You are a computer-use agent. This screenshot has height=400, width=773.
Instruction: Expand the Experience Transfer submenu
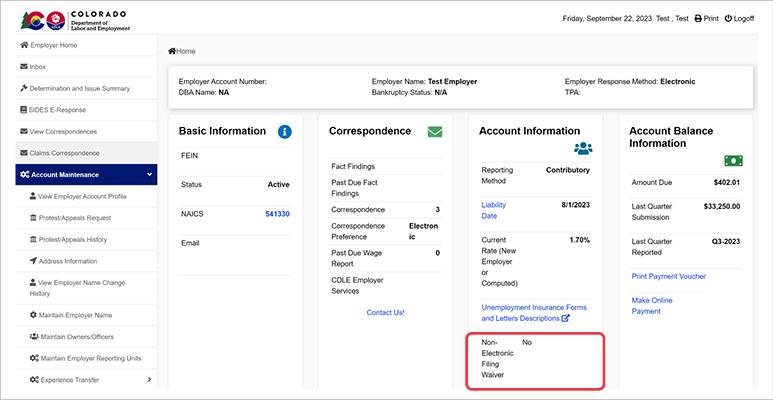[x=149, y=379]
